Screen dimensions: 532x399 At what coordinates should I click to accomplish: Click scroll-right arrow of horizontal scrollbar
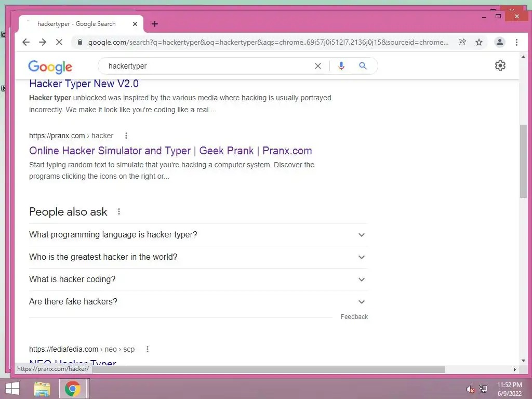[515, 369]
